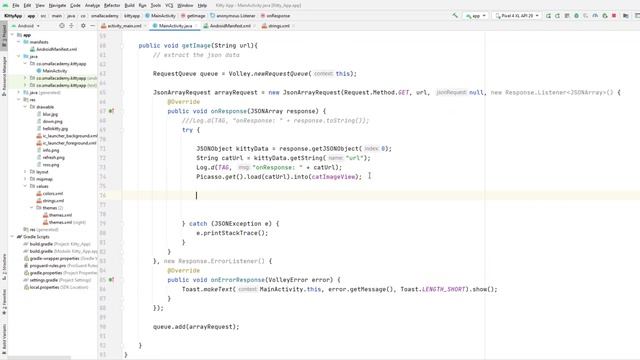
Task: Open the Build Variants side tab
Action: 4,340
